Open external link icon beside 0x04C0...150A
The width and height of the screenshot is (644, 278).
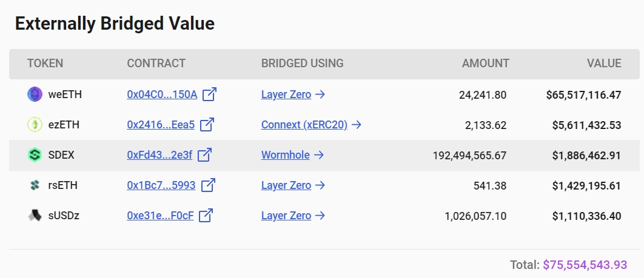pyautogui.click(x=209, y=94)
